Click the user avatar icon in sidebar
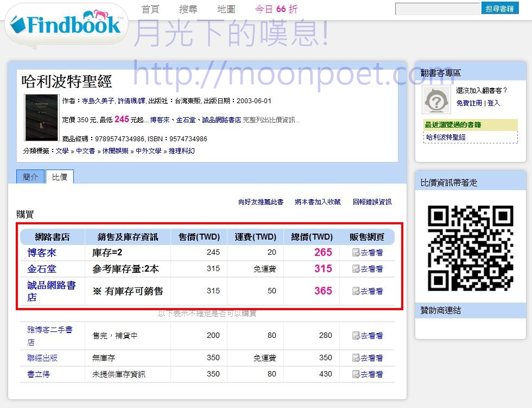Screen dimensions: 532x408 (436, 99)
